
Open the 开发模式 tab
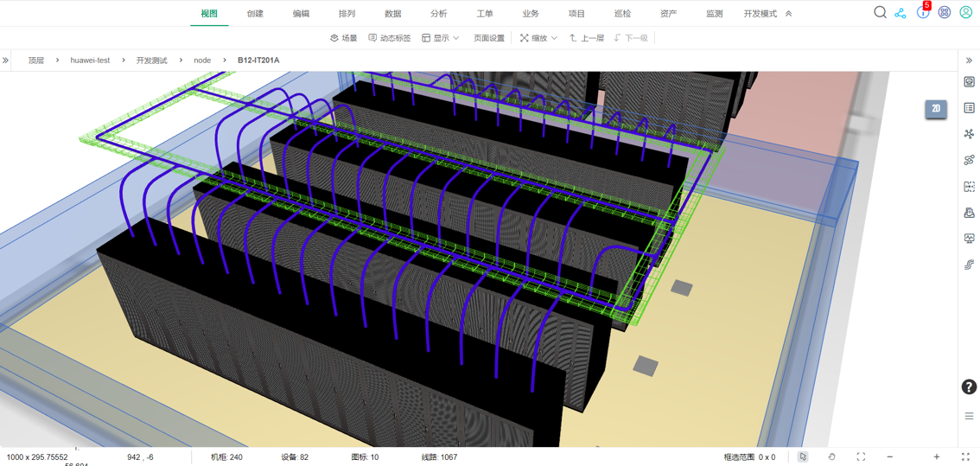pos(760,14)
